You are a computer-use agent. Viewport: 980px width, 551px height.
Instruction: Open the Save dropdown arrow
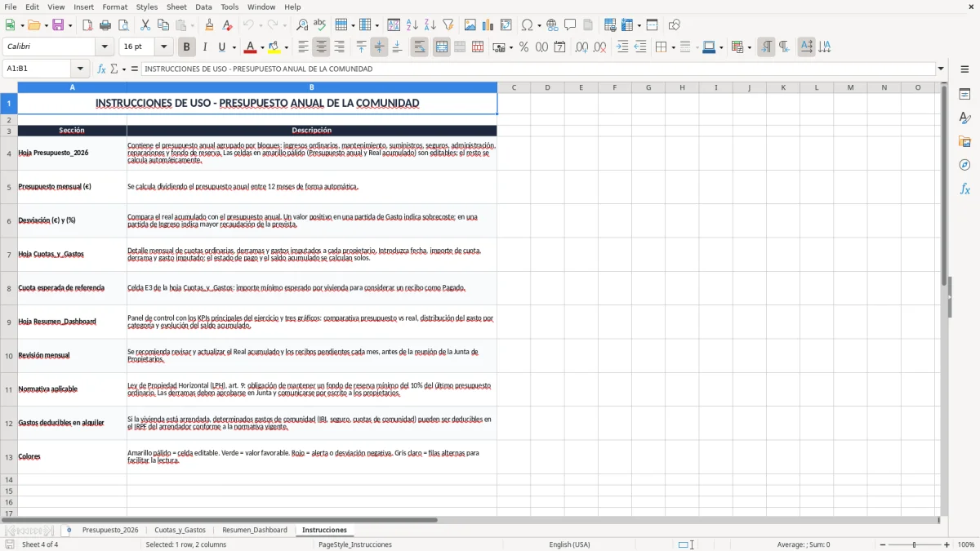coord(70,25)
